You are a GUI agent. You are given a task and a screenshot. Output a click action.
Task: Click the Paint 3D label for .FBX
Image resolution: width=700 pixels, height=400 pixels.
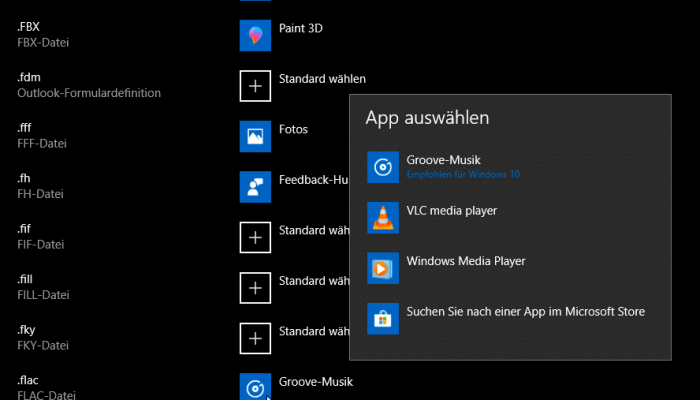click(300, 29)
